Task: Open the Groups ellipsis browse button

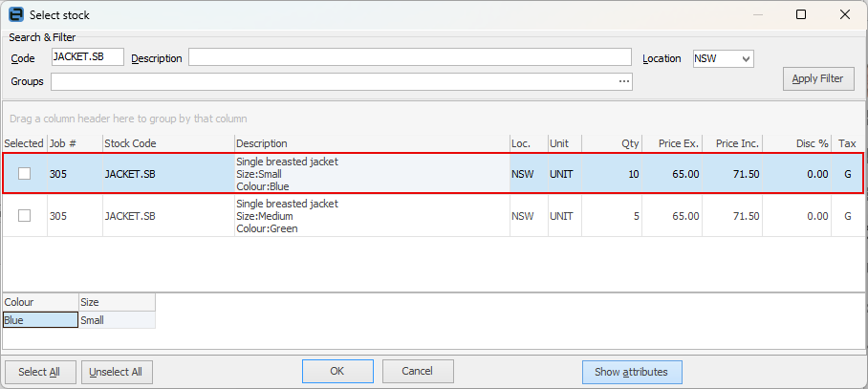Action: click(x=624, y=82)
